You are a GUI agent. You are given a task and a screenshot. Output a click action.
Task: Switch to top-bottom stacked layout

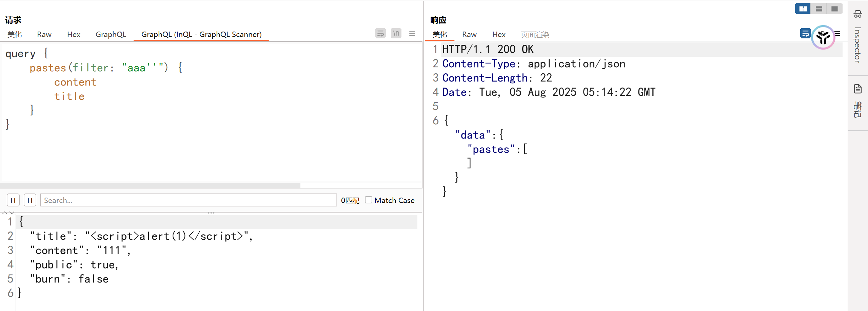[x=819, y=8]
